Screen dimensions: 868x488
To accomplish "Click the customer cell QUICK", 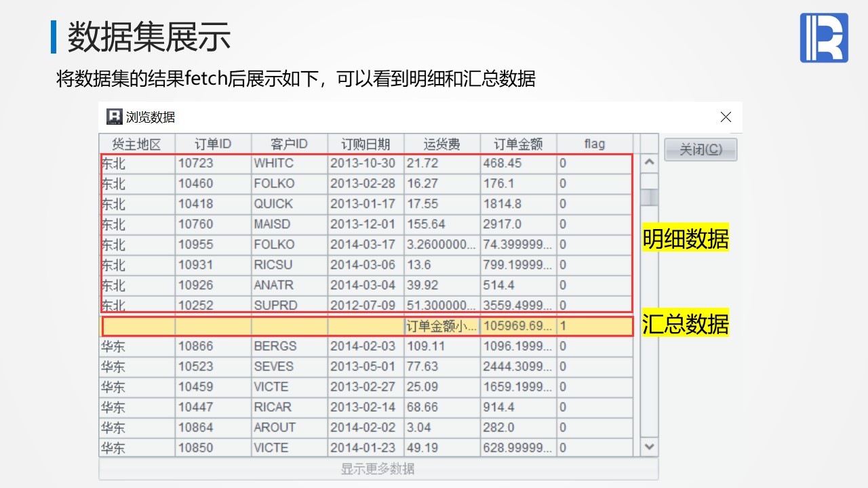I will (x=290, y=204).
